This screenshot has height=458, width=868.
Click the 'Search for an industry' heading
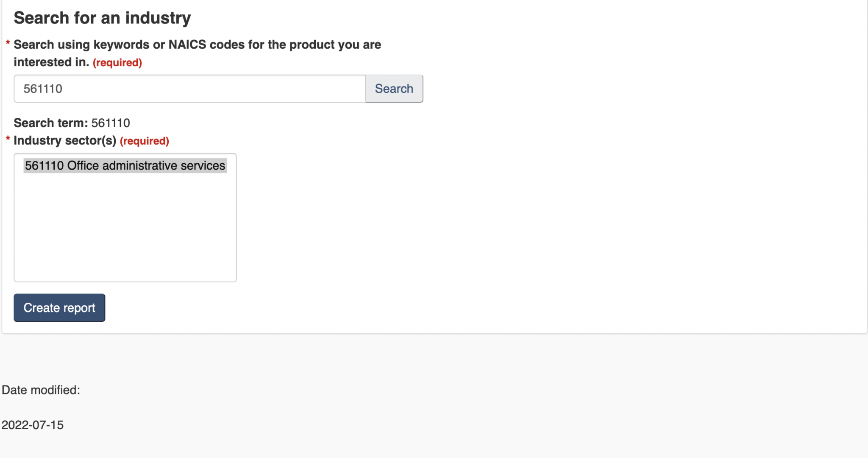pyautogui.click(x=102, y=18)
